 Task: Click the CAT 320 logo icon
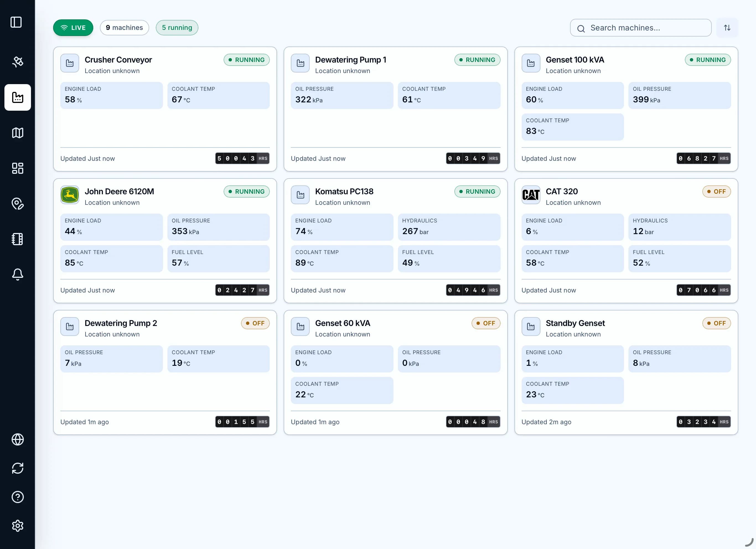[531, 195]
